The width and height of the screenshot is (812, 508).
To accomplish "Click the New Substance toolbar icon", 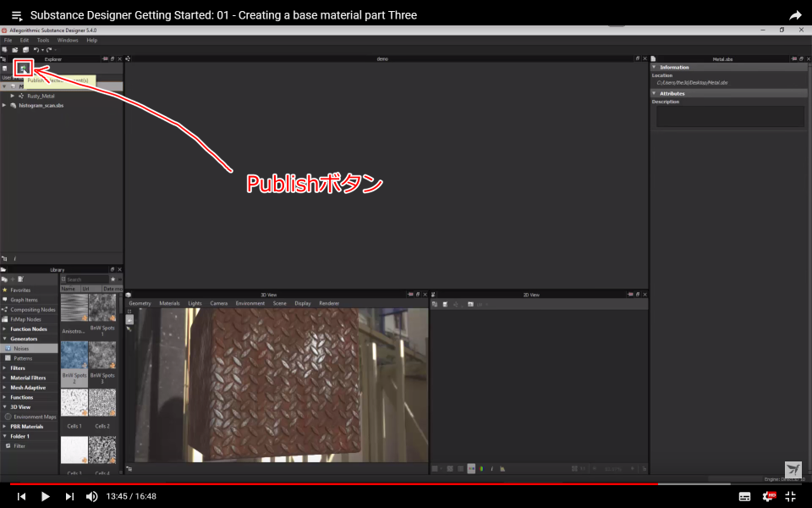I will 5,50.
